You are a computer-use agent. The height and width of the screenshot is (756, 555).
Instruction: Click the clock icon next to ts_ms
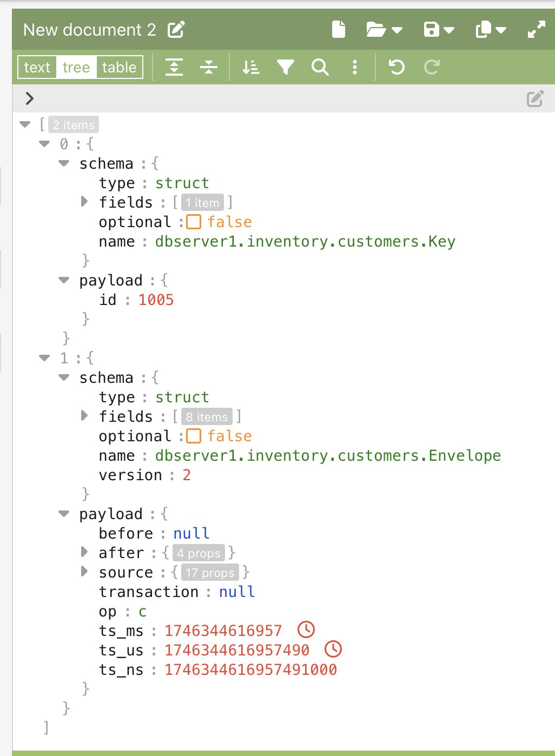[x=306, y=629]
